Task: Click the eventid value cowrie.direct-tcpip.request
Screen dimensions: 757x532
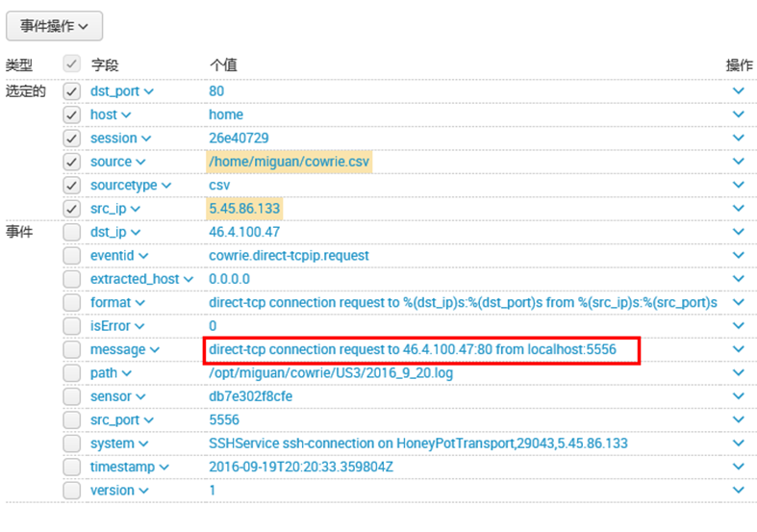Action: (289, 256)
